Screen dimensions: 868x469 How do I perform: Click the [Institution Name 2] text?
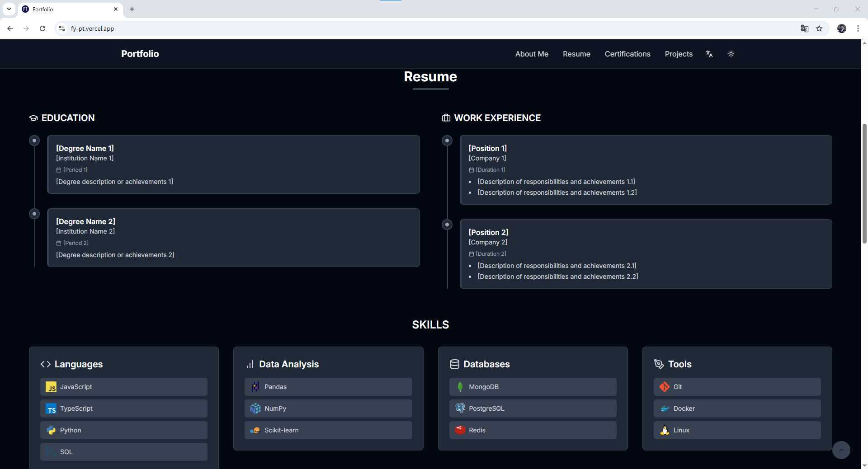pos(85,231)
